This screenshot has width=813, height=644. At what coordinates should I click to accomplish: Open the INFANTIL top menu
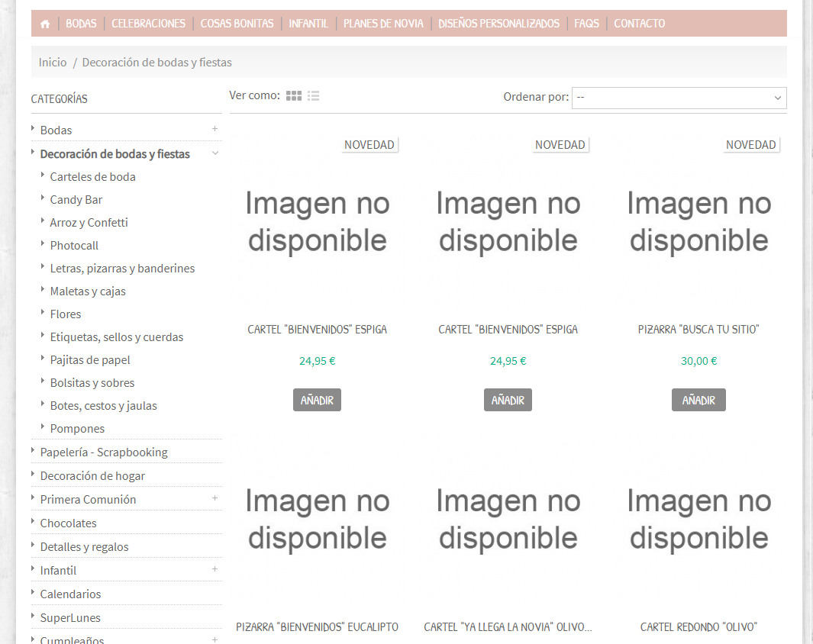tap(308, 24)
